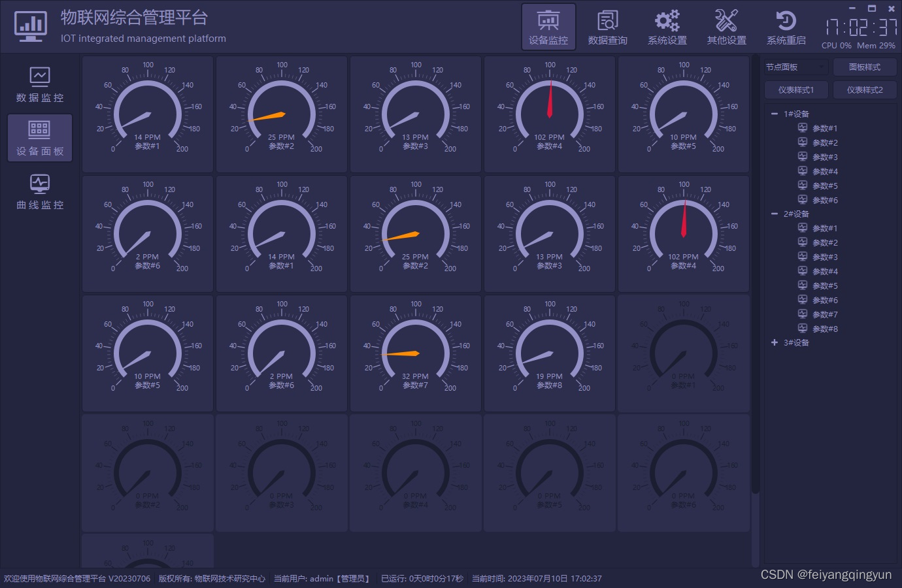Click the 版权所有 copyright text in status bar
This screenshot has height=588, width=902.
click(x=212, y=579)
